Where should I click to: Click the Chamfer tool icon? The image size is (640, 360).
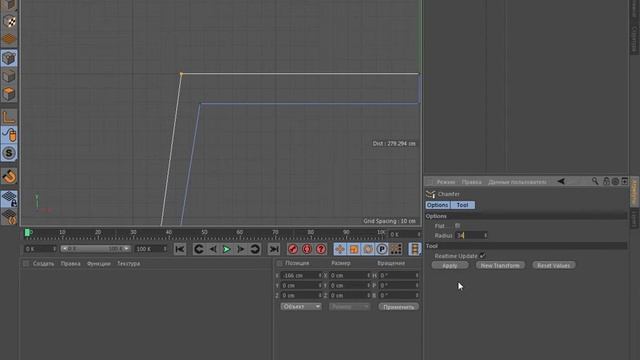point(431,194)
